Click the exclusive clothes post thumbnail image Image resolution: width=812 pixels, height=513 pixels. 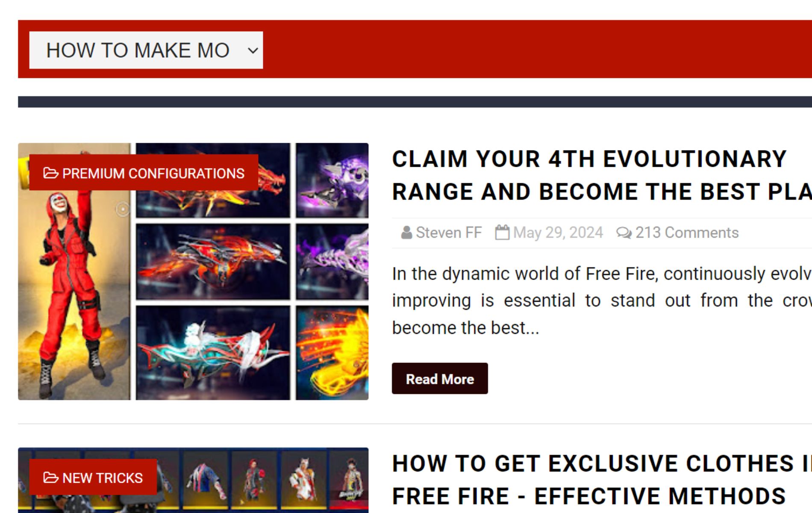[x=193, y=480]
